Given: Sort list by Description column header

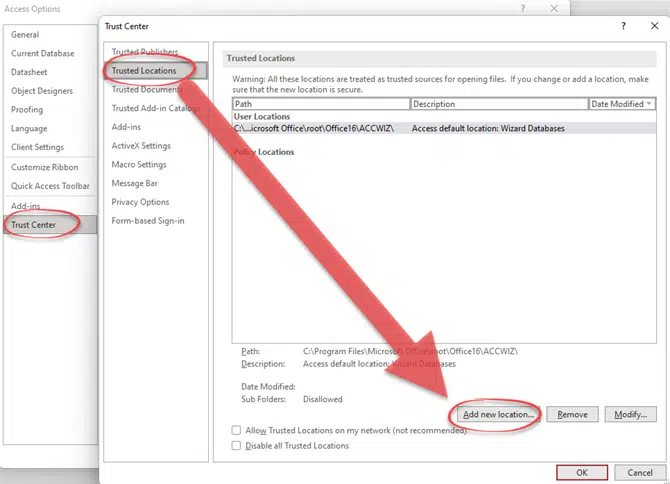Looking at the screenshot, I should [x=499, y=104].
